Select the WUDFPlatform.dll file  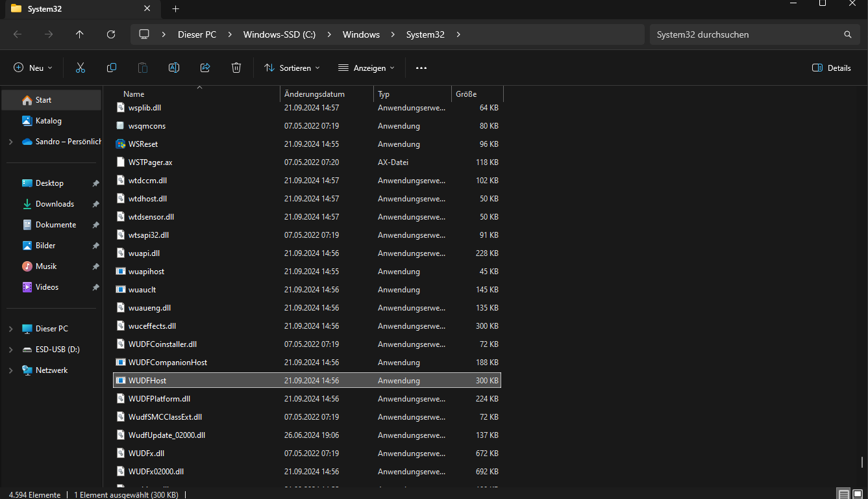click(307, 399)
